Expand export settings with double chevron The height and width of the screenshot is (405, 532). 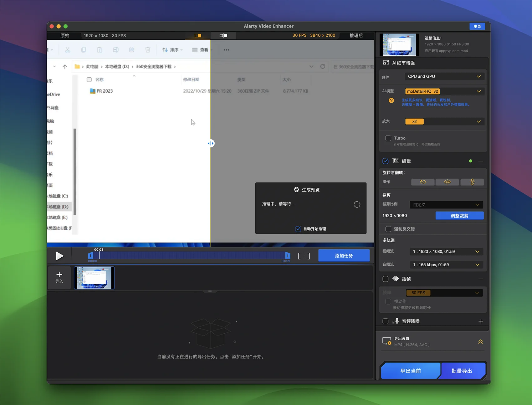pos(480,341)
